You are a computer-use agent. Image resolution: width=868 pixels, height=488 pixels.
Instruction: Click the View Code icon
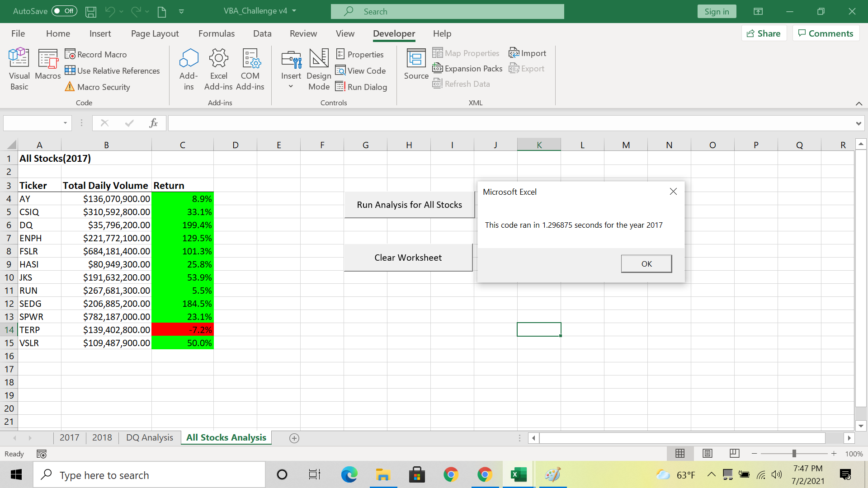341,70
